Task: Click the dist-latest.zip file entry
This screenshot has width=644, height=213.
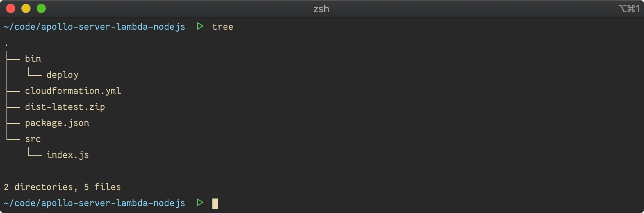Action: [65, 107]
